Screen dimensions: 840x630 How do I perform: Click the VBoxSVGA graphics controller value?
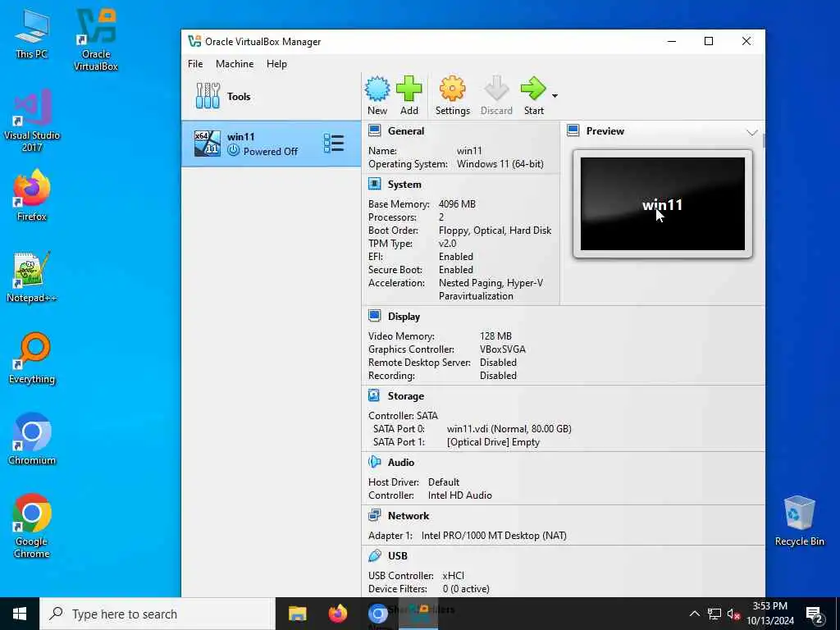[x=503, y=349]
